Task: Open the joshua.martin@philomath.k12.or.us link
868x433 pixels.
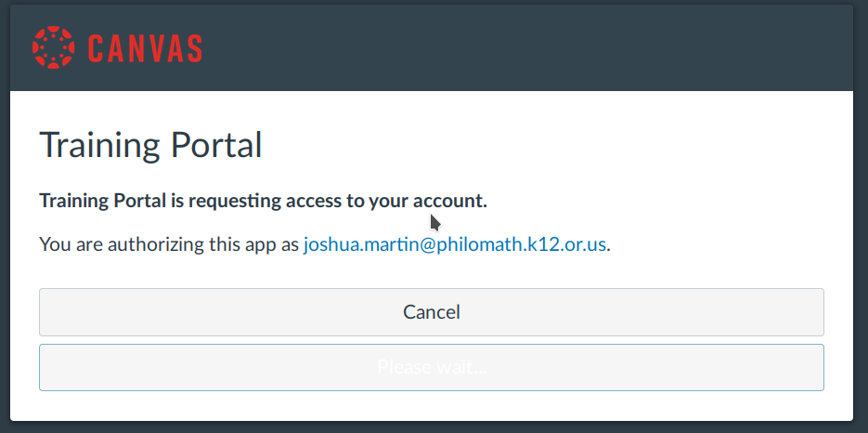Action: (x=455, y=244)
